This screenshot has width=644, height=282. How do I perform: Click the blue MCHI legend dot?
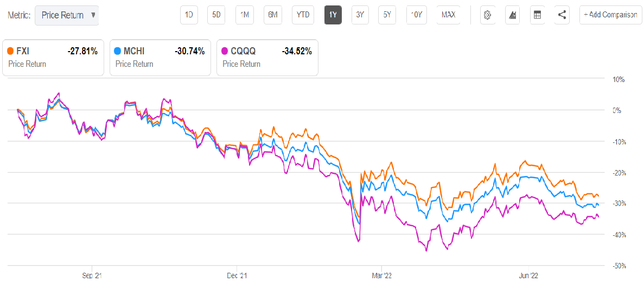pos(117,52)
